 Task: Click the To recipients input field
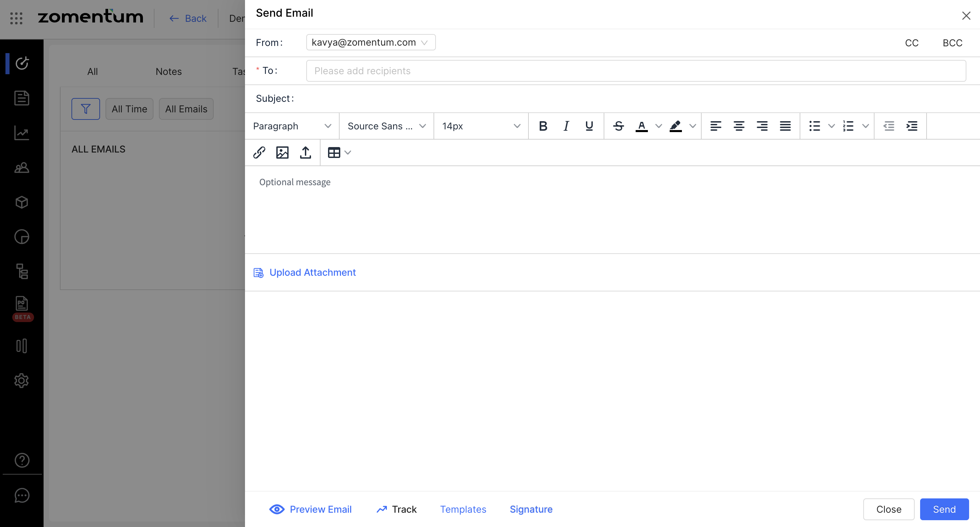[x=635, y=71]
